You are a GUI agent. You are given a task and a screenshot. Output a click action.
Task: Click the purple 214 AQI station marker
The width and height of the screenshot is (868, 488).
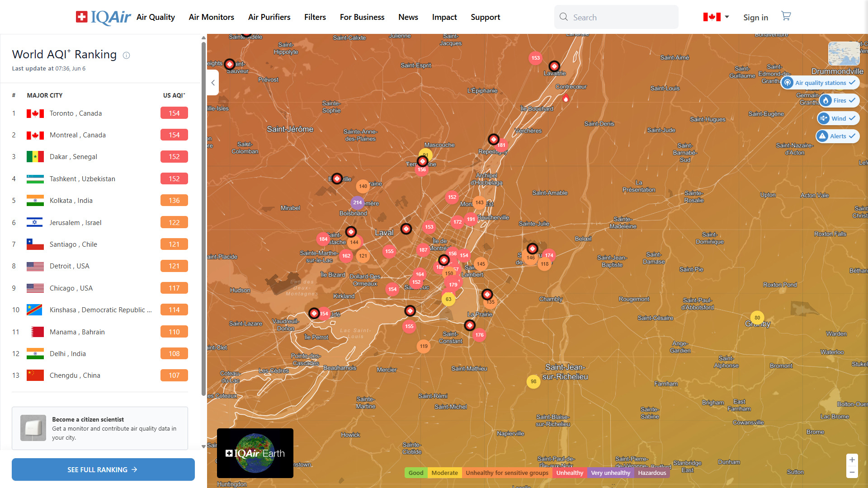[357, 202]
